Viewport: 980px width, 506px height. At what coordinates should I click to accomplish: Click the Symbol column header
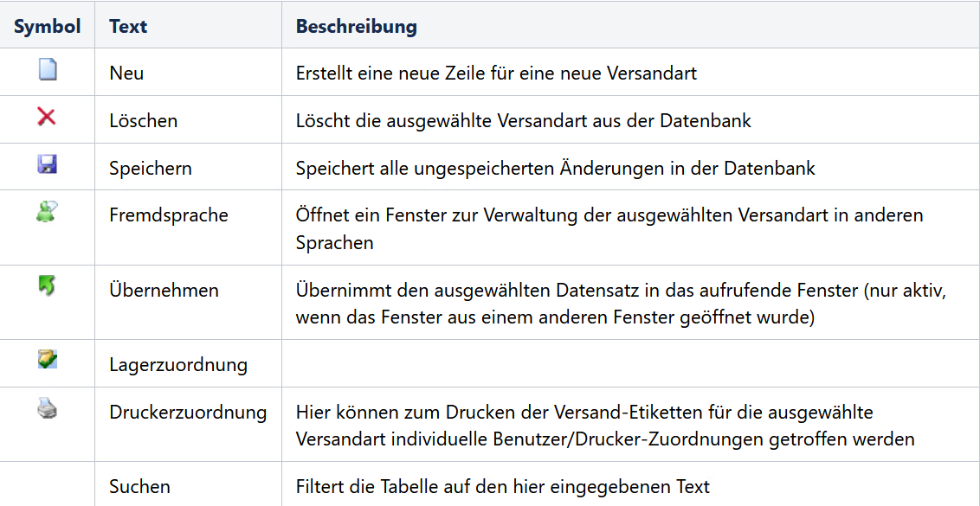47,26
